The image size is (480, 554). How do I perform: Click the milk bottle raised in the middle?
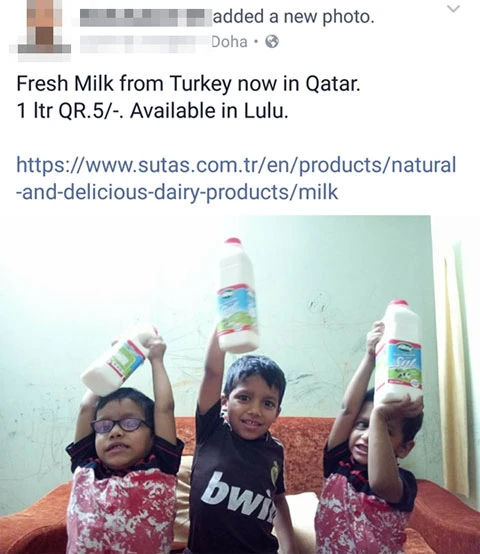(238, 296)
